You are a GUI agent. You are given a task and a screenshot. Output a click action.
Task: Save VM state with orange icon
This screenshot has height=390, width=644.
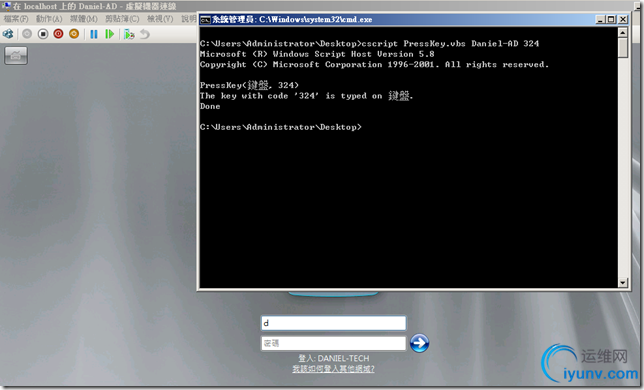pos(74,34)
